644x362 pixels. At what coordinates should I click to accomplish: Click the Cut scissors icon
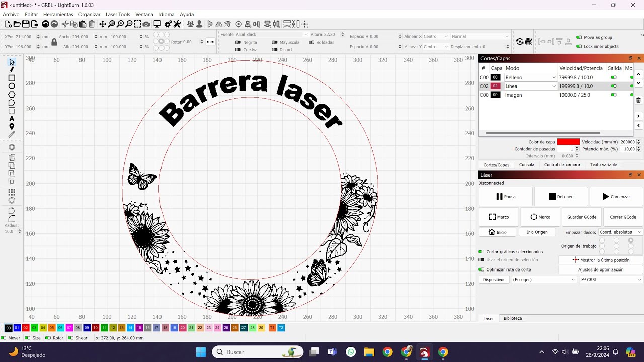(65, 24)
